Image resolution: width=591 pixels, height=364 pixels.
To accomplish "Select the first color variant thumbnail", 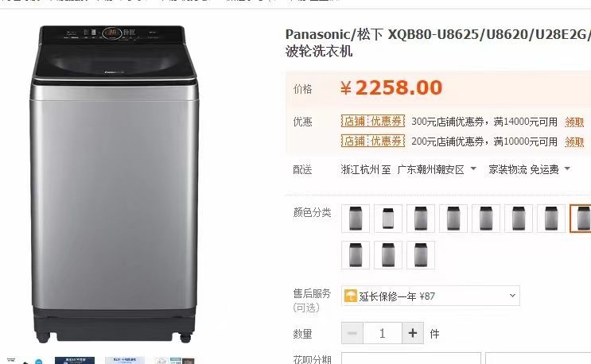I will [356, 218].
